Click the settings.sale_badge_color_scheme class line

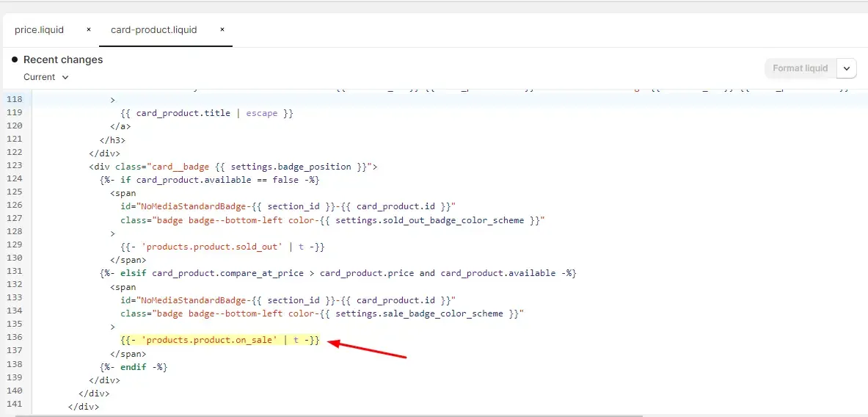pyautogui.click(x=322, y=313)
